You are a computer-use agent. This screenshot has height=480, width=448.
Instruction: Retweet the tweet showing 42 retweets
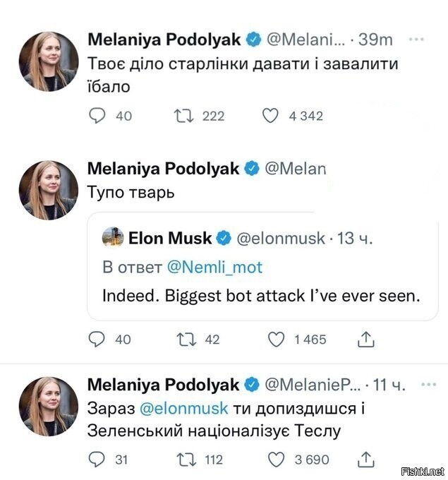pos(183,340)
